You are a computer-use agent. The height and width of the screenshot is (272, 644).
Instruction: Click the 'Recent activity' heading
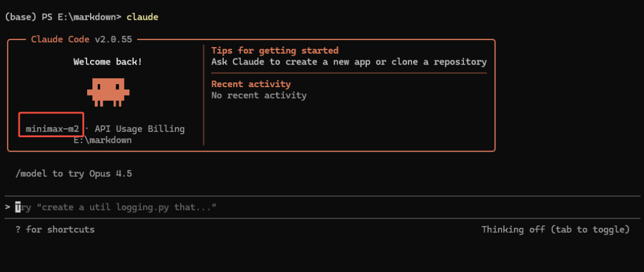(251, 84)
